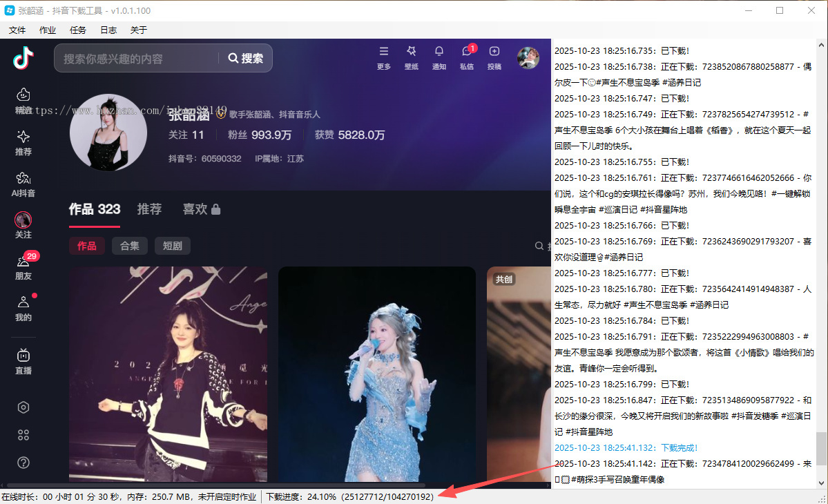This screenshot has height=504, width=828.
Task: Select the 短剧 filter chip
Action: point(172,246)
